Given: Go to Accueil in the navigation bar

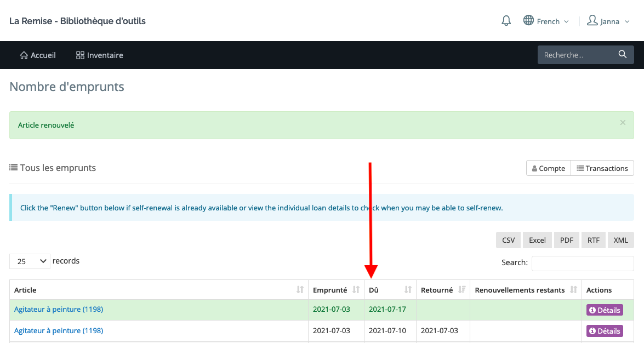Looking at the screenshot, I should pos(38,55).
